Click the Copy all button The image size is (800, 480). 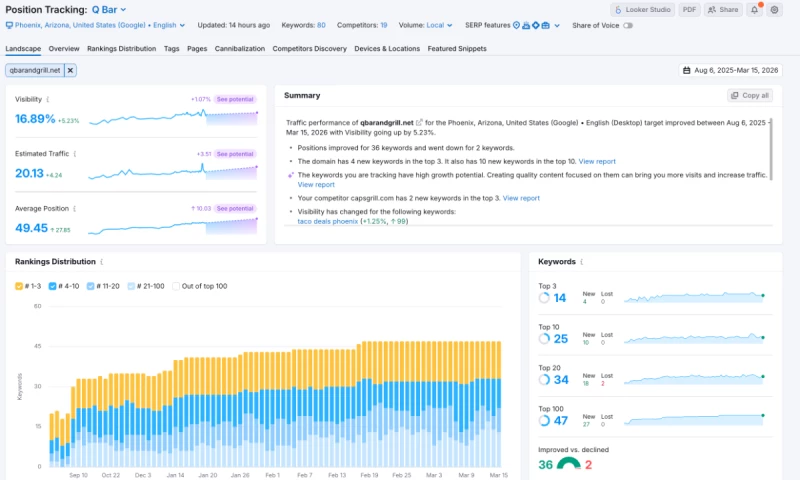(750, 95)
